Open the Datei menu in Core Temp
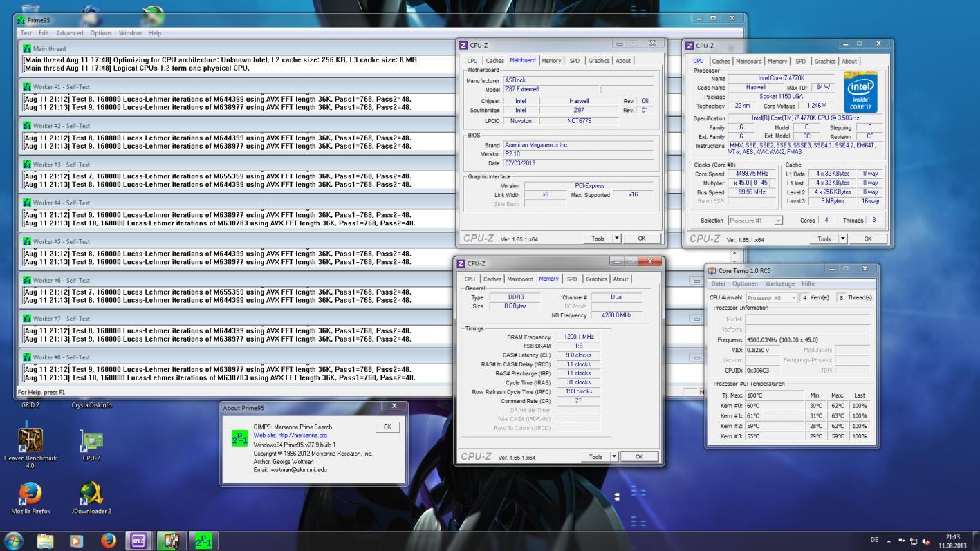This screenshot has height=551, width=980. 719,283
